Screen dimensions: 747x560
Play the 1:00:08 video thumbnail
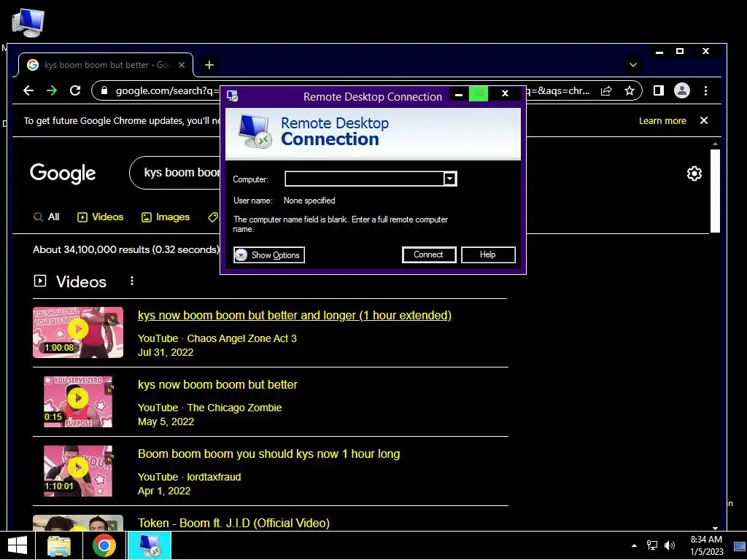point(78,332)
